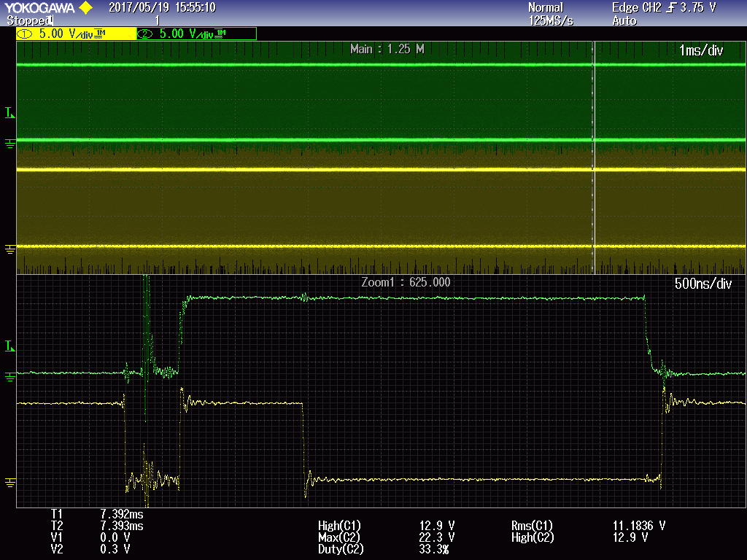
Task: Click the T2 cursor value '7.393ms'
Action: [x=122, y=526]
